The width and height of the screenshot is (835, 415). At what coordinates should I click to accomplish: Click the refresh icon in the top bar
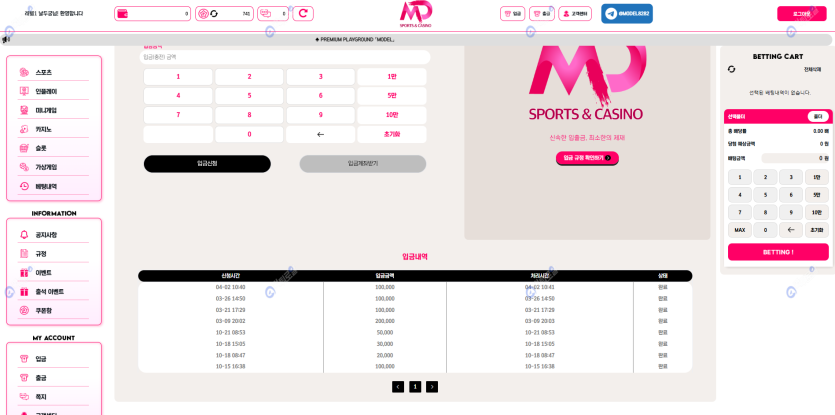[x=303, y=14]
